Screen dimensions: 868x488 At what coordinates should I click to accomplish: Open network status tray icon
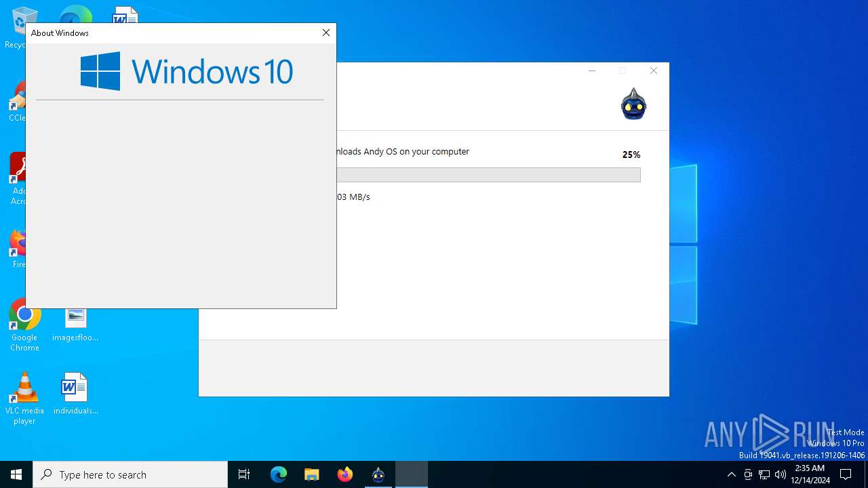tap(764, 474)
